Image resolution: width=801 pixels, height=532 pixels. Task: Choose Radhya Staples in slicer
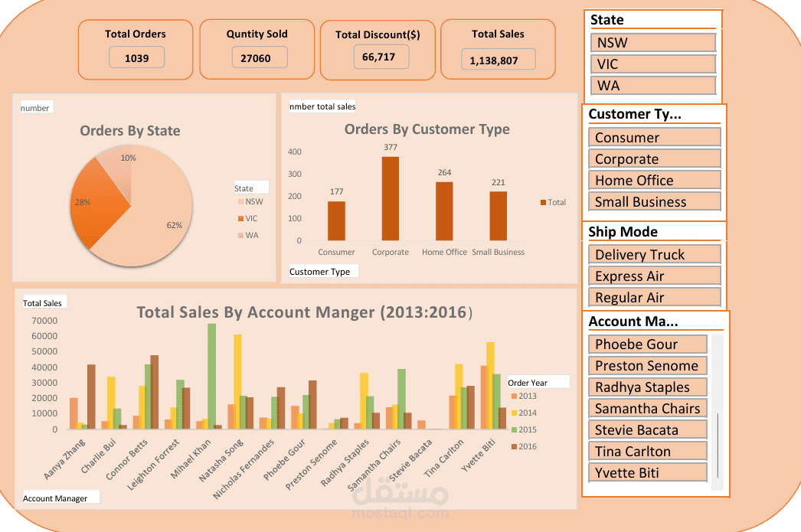[x=648, y=387]
